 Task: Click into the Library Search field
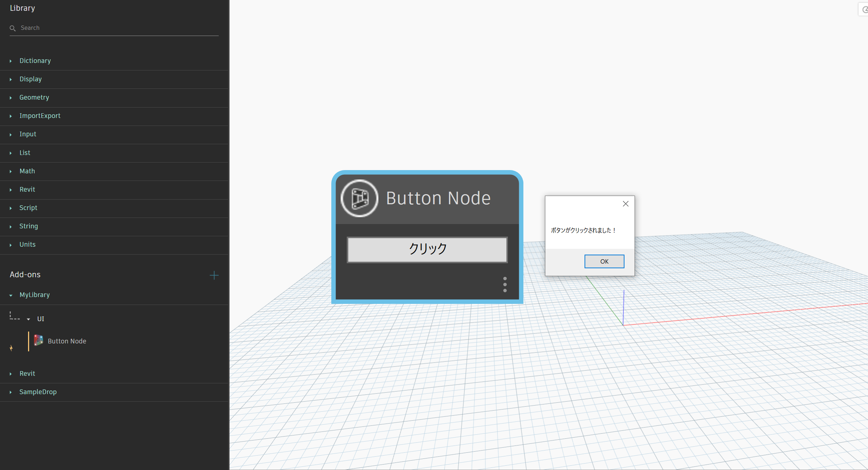115,28
